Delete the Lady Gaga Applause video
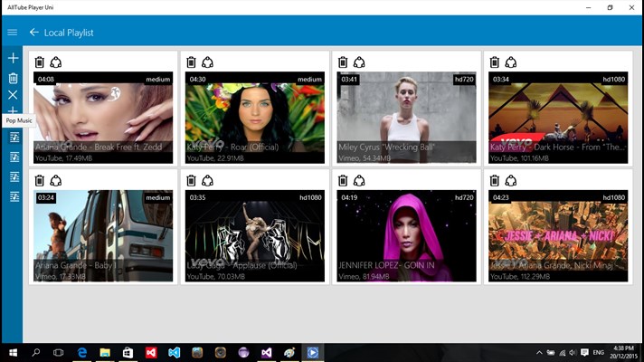644x362 pixels. tap(192, 180)
